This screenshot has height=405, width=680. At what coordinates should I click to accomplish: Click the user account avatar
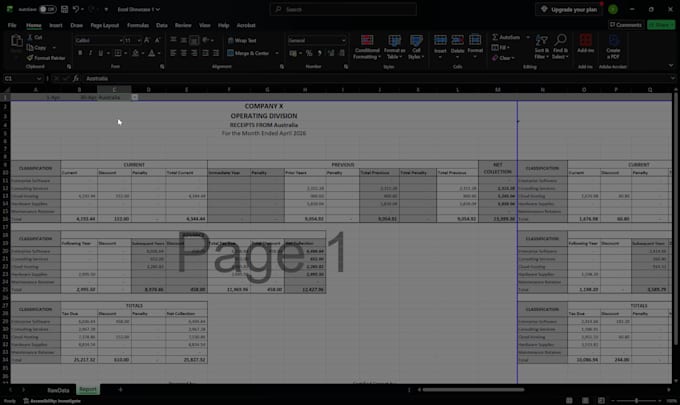pos(613,9)
